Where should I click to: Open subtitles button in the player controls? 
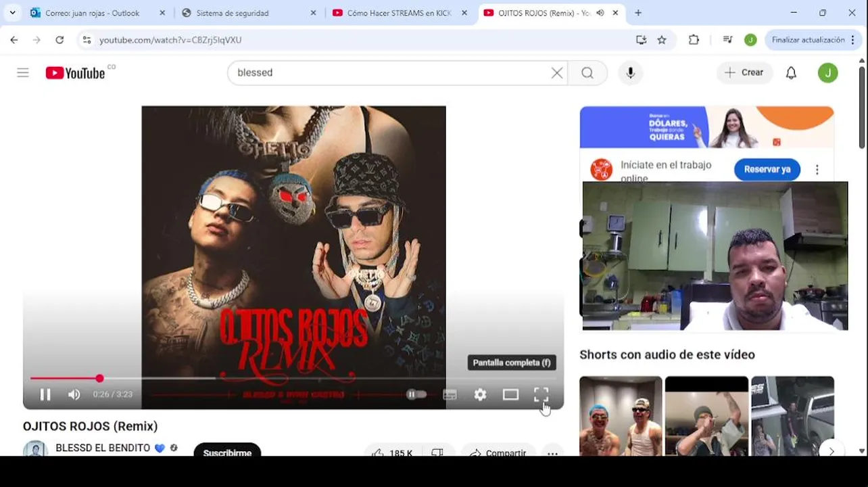450,394
